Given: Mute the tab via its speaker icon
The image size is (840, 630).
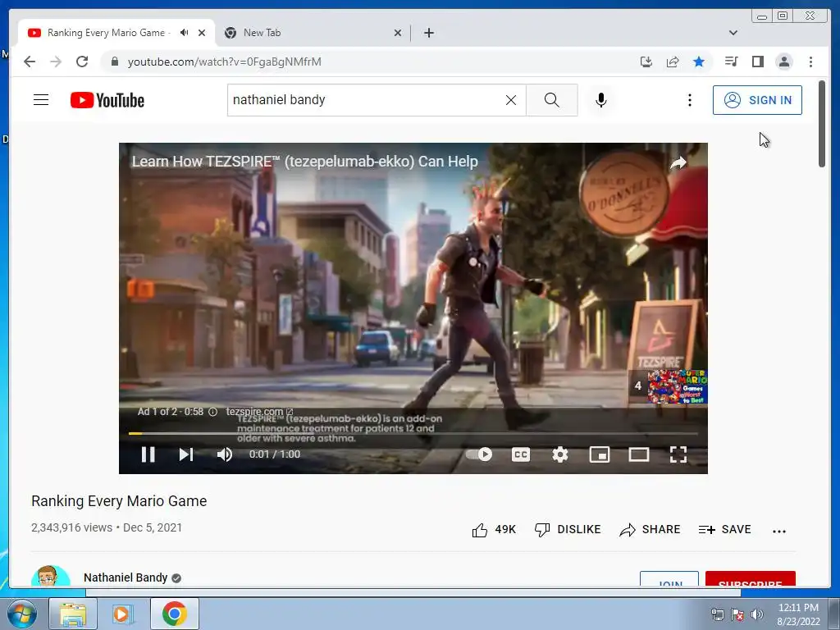Looking at the screenshot, I should [x=184, y=33].
